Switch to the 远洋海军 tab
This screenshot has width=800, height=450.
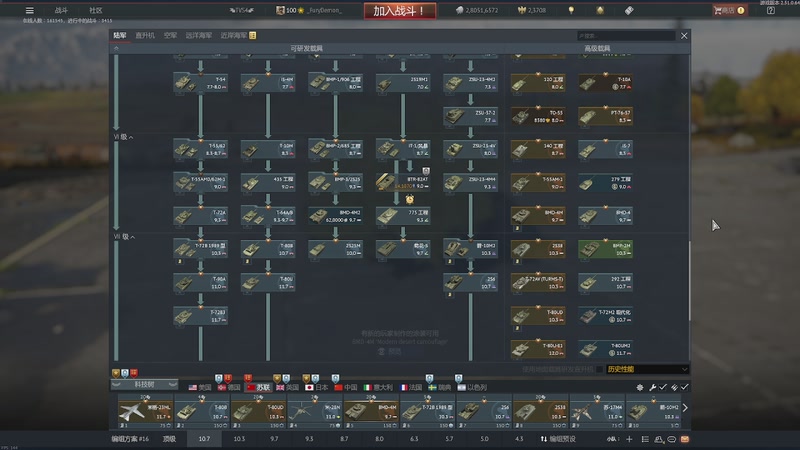[x=198, y=35]
